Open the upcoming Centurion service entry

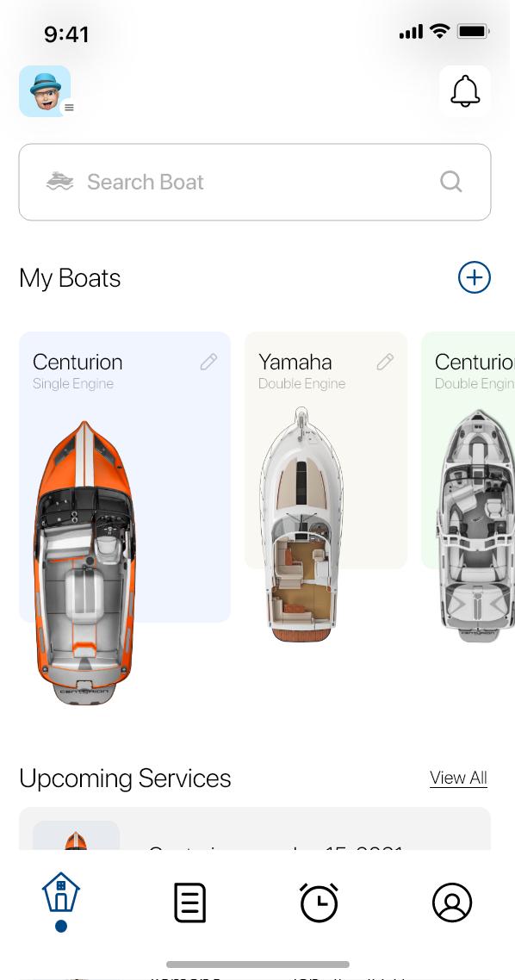click(255, 828)
